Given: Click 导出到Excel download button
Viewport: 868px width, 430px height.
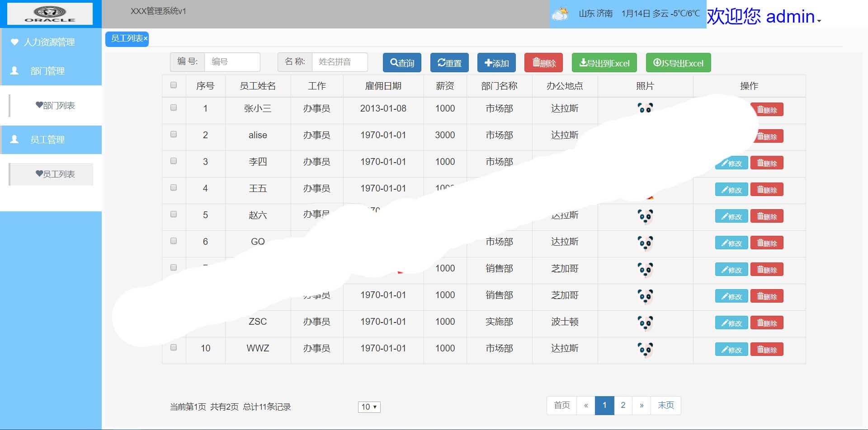Looking at the screenshot, I should (x=604, y=63).
